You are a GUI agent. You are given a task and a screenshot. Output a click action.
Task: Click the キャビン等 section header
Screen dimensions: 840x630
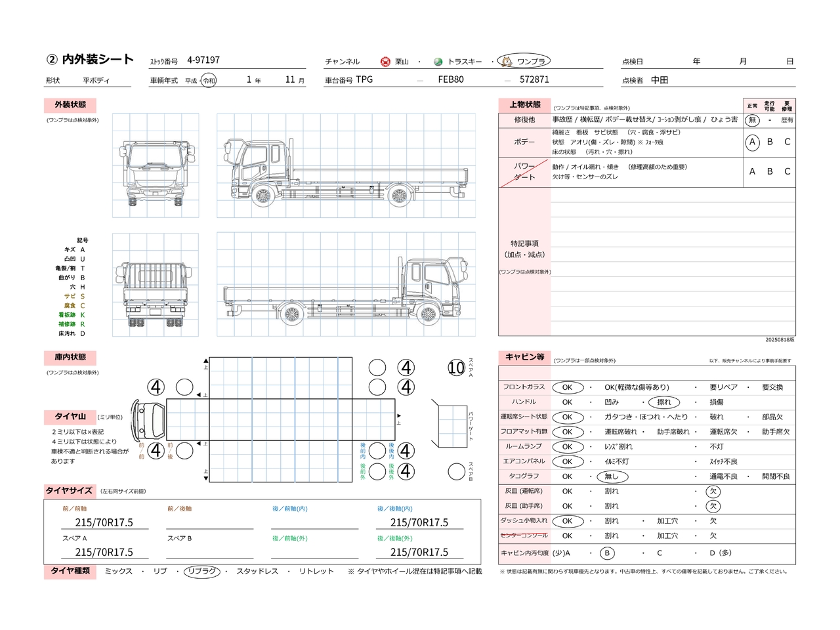[x=524, y=357]
